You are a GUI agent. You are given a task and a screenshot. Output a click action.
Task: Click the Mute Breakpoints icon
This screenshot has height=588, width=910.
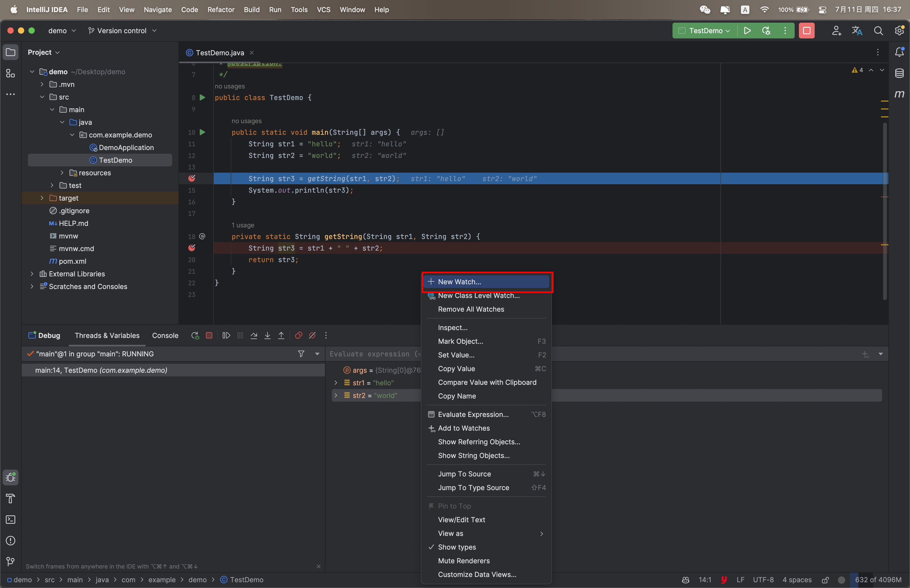(x=312, y=335)
